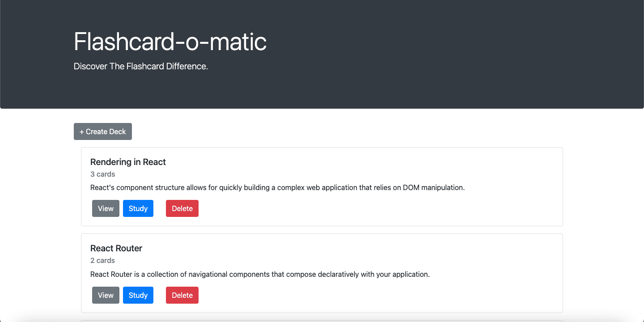Click the Discover The Flashcard Difference tagline

click(141, 66)
